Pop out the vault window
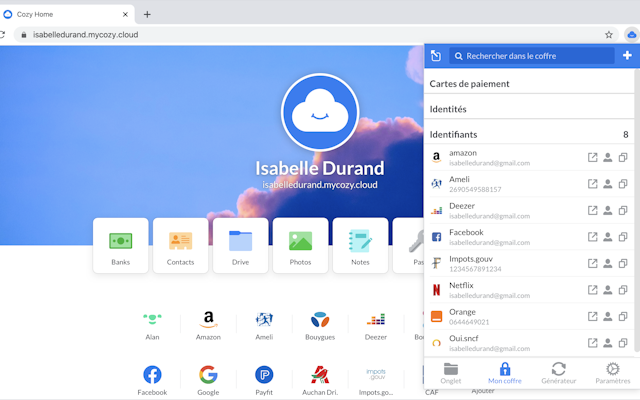The height and width of the screenshot is (400, 640). click(436, 56)
